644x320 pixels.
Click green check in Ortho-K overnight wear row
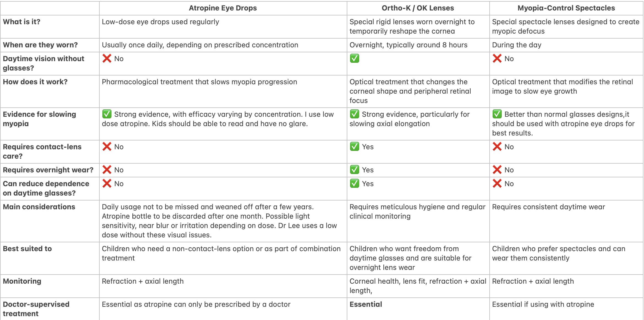354,170
